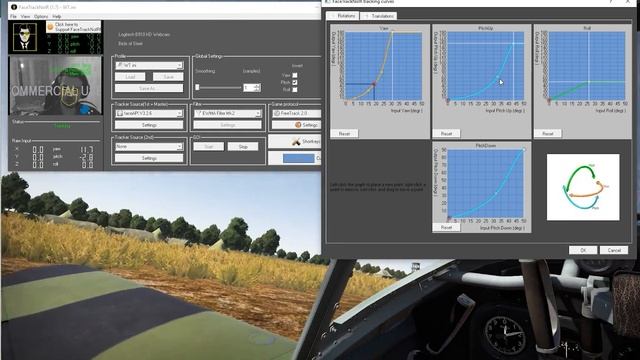Viewport: 640px width, 360px height.
Task: Click the Start tracker button
Action: point(209,147)
